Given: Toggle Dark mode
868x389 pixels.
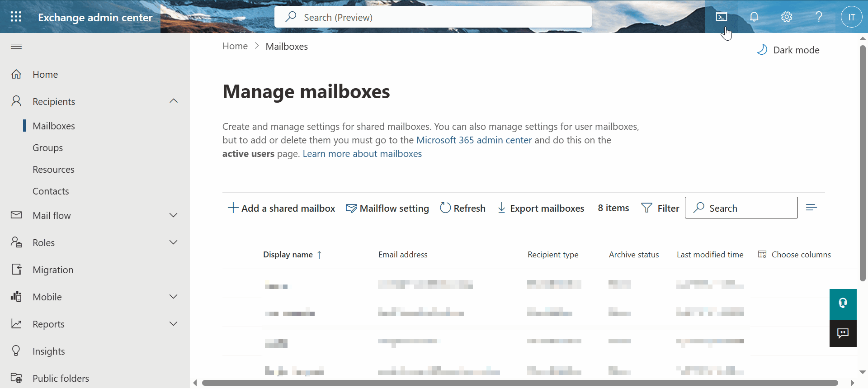Looking at the screenshot, I should pyautogui.click(x=788, y=50).
